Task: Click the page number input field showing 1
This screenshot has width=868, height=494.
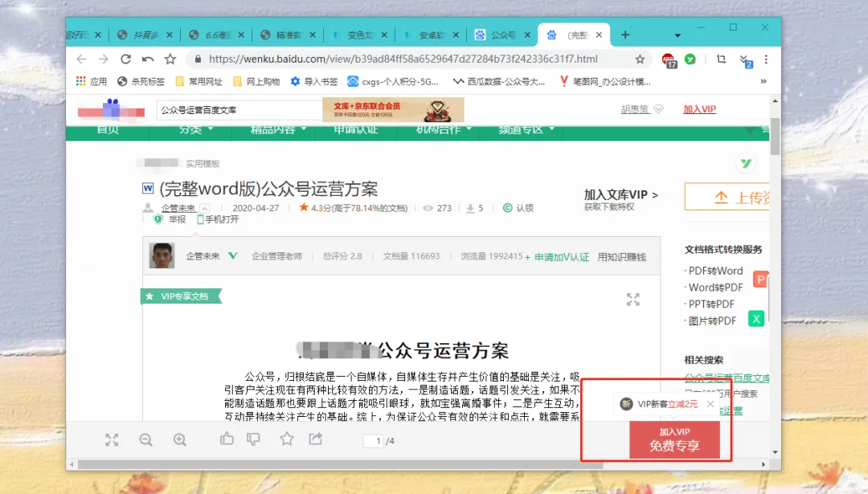Action: click(x=373, y=441)
